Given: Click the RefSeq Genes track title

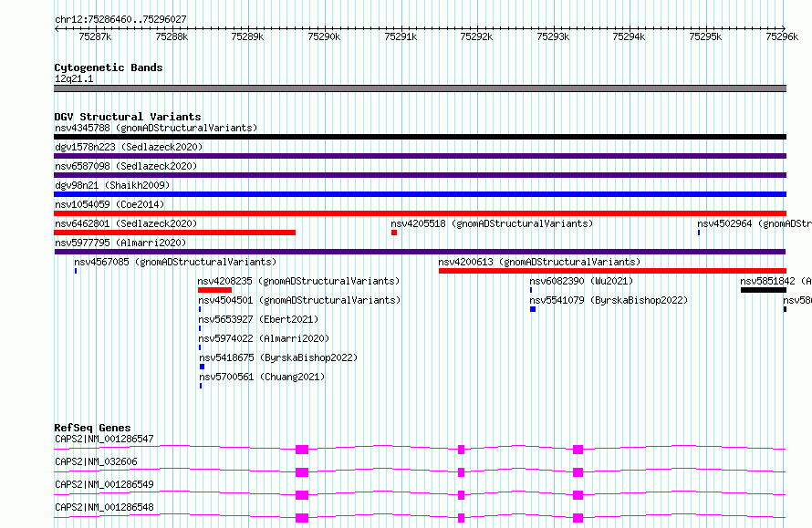Looking at the screenshot, I should pyautogui.click(x=92, y=428).
